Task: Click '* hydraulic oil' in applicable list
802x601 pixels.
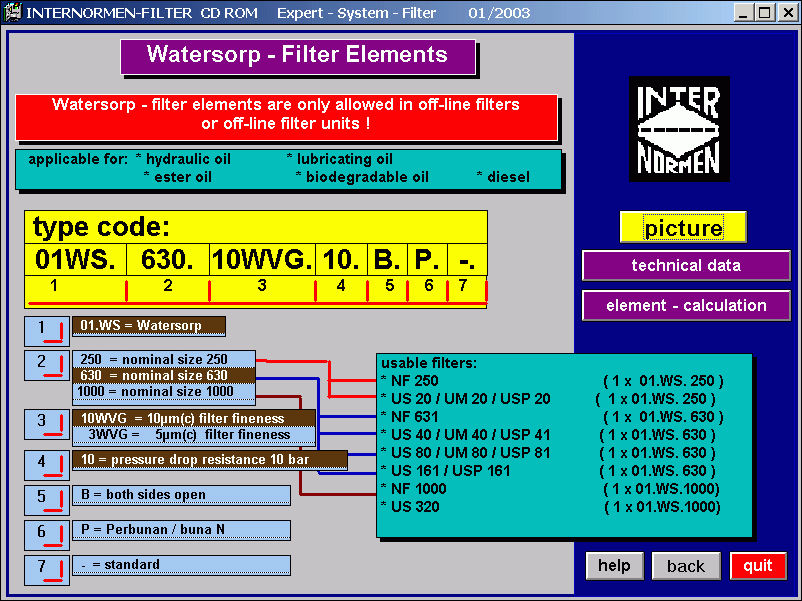Action: (184, 159)
